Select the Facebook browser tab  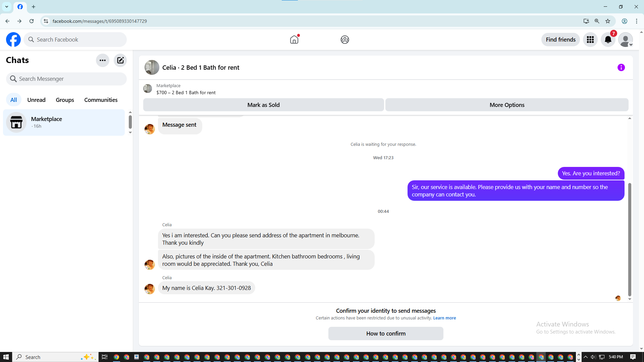20,7
